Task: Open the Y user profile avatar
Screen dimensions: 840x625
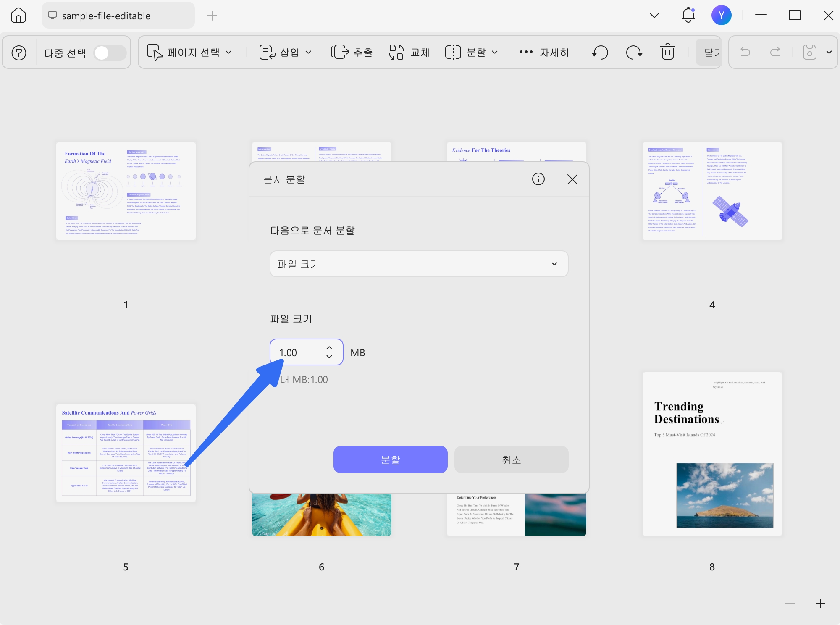Action: 721,15
